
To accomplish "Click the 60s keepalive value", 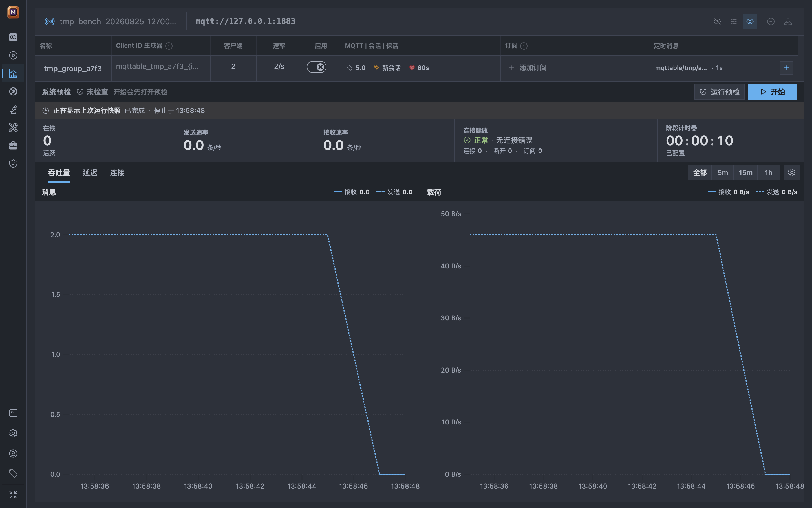I will pyautogui.click(x=419, y=68).
